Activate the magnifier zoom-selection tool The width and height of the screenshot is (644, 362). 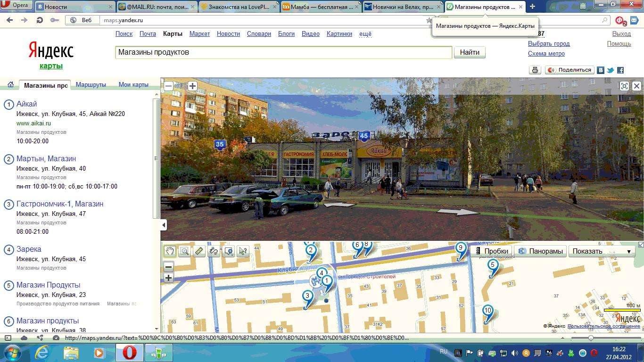click(x=184, y=251)
